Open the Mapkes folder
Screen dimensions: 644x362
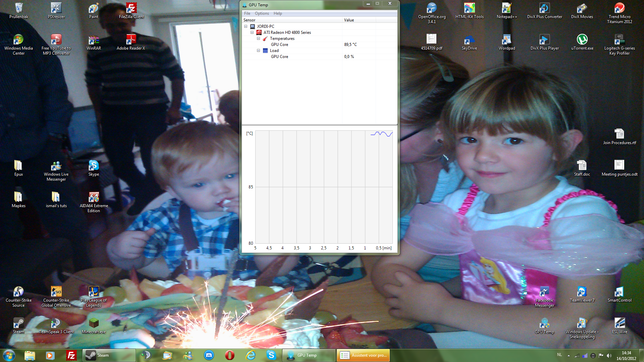pyautogui.click(x=18, y=199)
